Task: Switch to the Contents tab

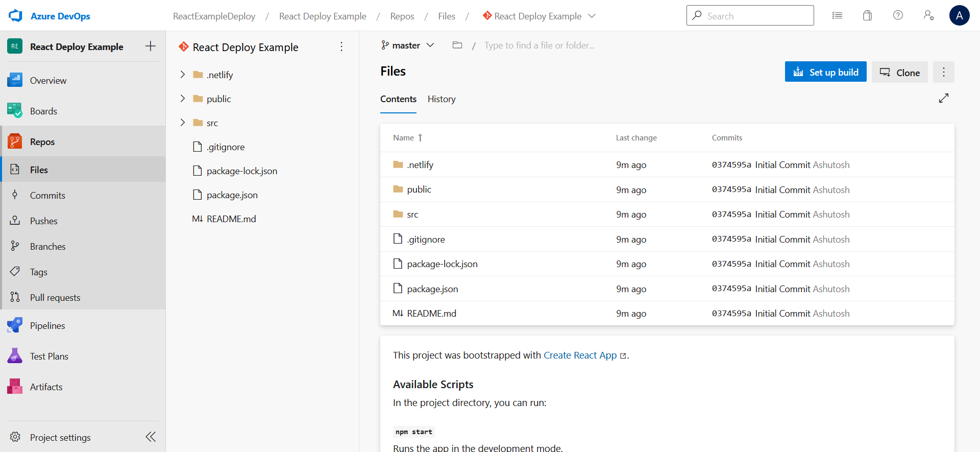Action: pyautogui.click(x=398, y=99)
